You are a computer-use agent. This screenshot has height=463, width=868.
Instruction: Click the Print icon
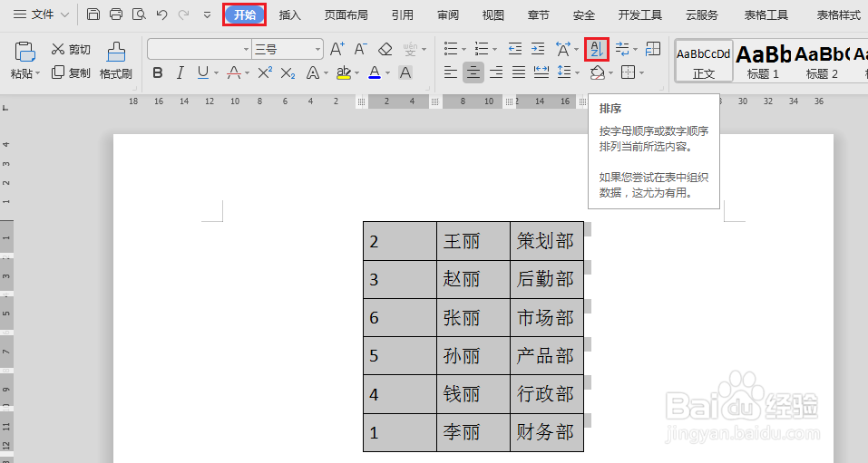[116, 14]
